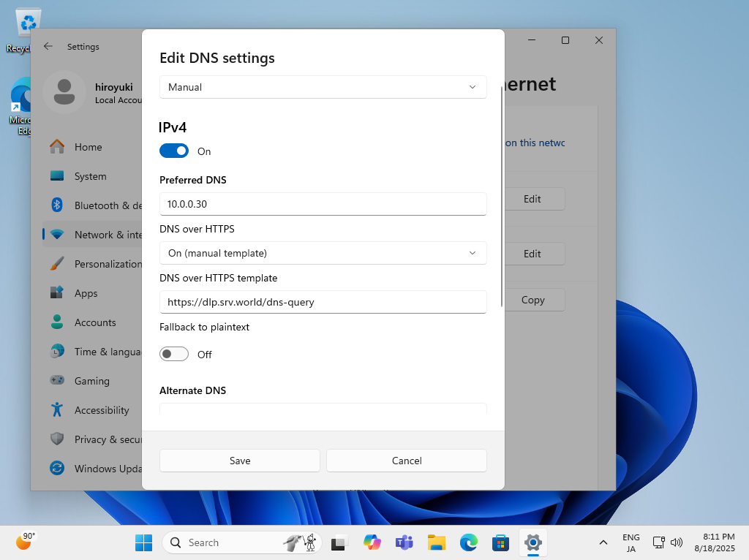The width and height of the screenshot is (749, 560).
Task: Click the Preferred DNS address field
Action: tap(323, 204)
